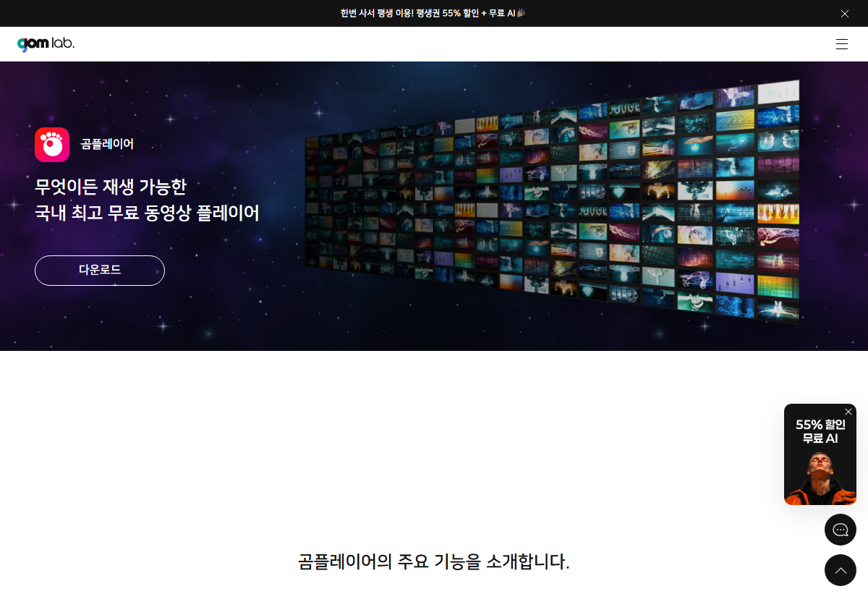Open the hamburger menu icon

pyautogui.click(x=842, y=44)
